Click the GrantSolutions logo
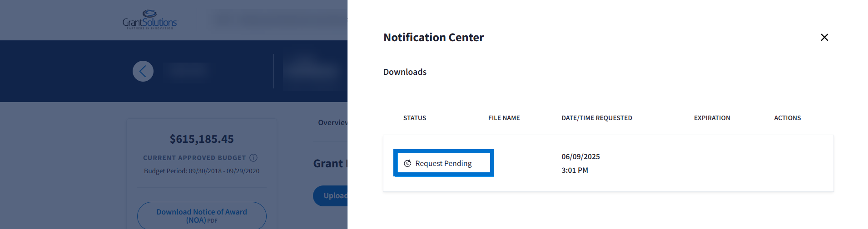Screen dimensions: 868x229 click(150, 20)
